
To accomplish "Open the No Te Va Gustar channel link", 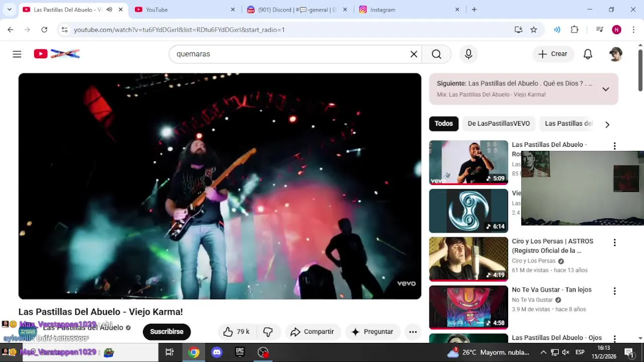I will pyautogui.click(x=532, y=300).
